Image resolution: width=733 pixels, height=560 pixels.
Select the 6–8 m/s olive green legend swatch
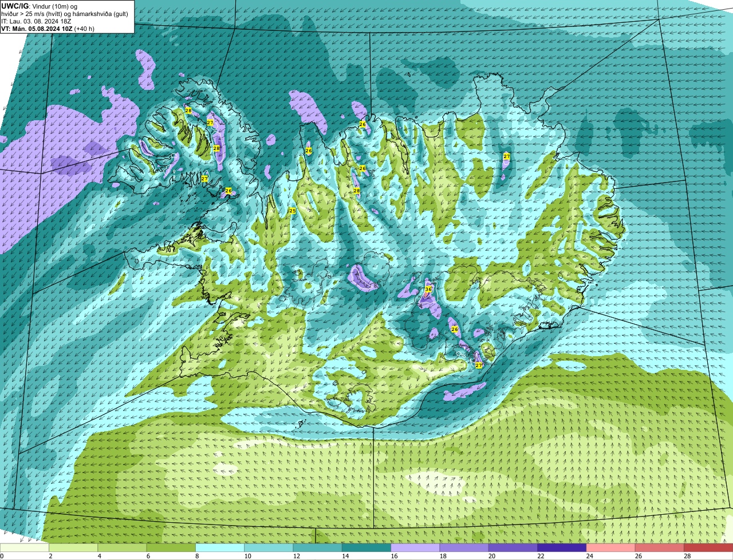click(x=171, y=548)
